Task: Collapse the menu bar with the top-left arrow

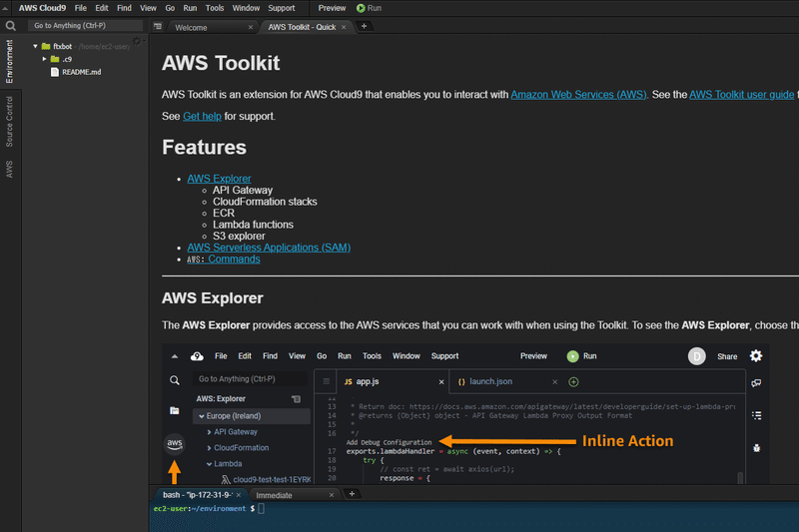Action: (x=8, y=8)
